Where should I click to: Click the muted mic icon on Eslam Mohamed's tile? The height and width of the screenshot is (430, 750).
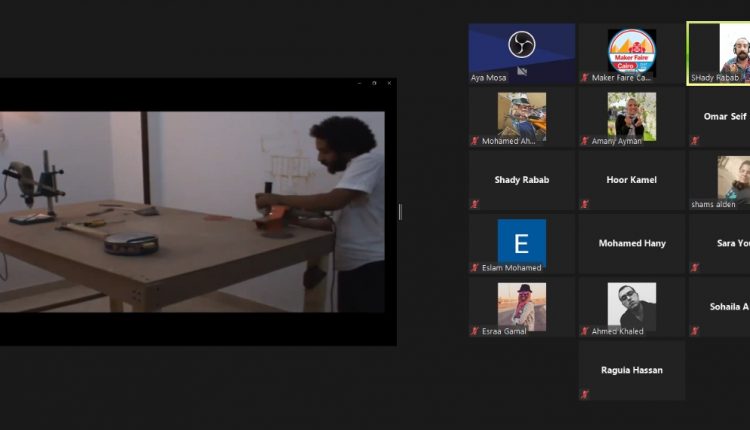(x=475, y=268)
